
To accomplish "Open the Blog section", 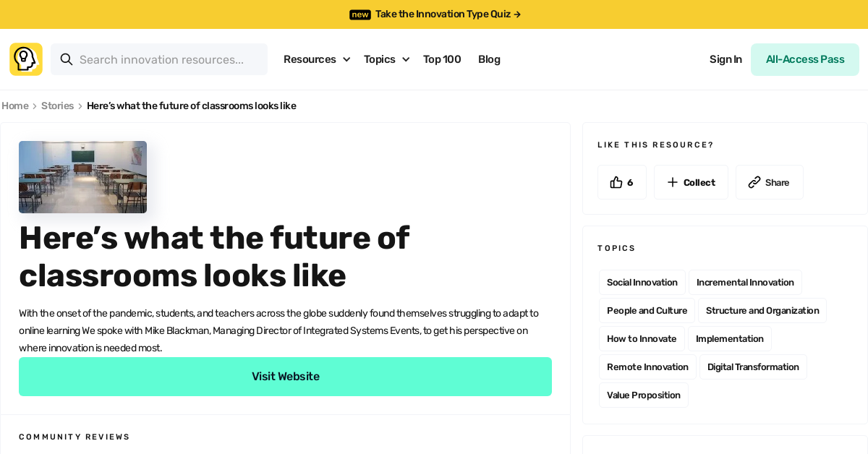I will tap(489, 59).
